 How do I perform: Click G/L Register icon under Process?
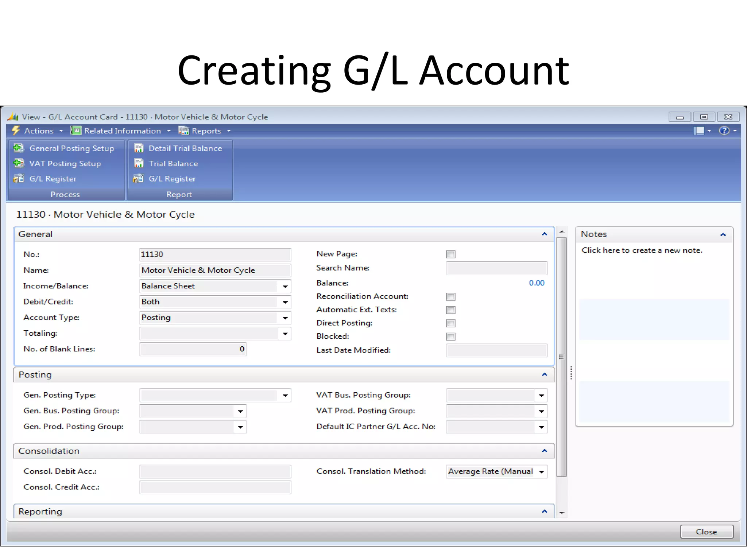tap(19, 178)
